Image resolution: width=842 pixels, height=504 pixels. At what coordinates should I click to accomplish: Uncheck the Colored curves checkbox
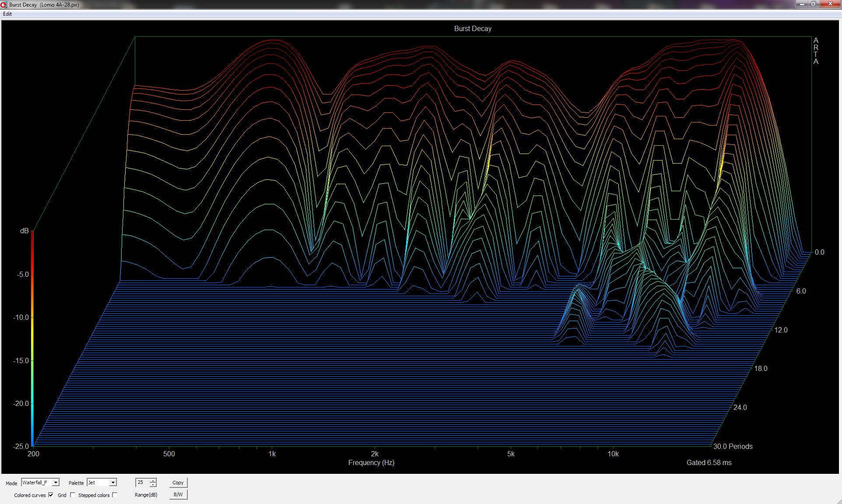click(x=51, y=495)
